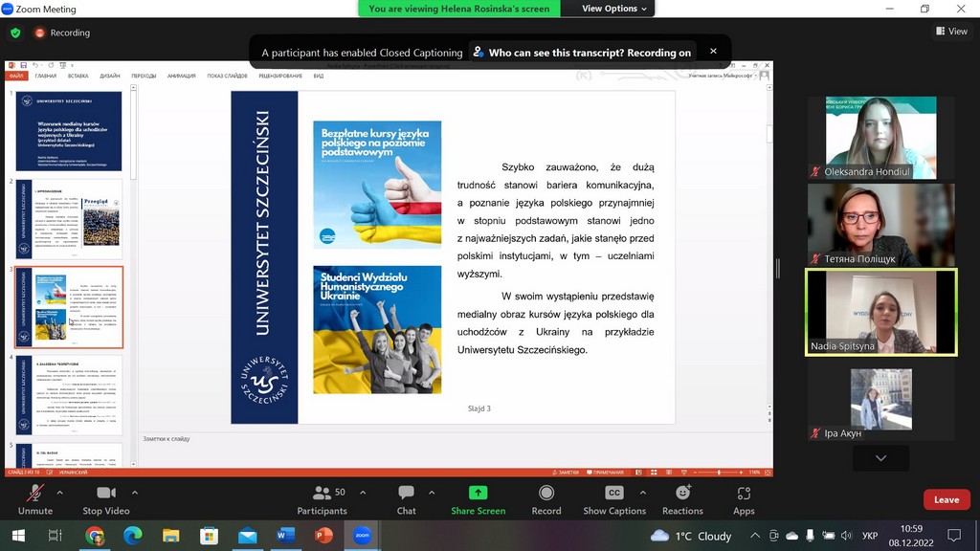Show more participants with down chevron
Viewport: 980px width, 551px height.
(880, 458)
